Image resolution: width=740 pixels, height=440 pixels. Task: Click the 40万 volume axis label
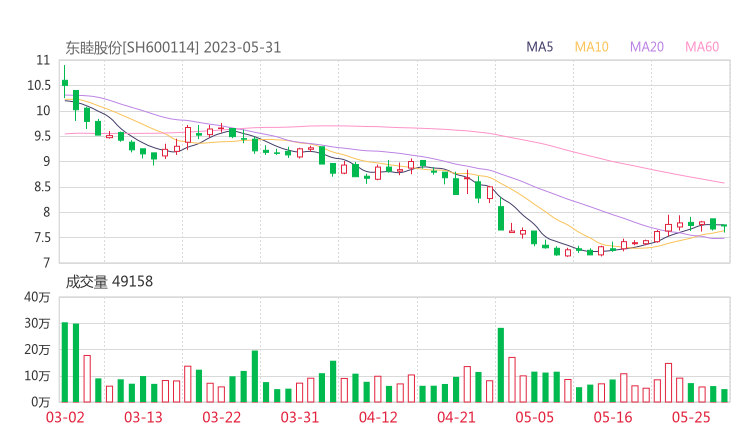pyautogui.click(x=37, y=297)
